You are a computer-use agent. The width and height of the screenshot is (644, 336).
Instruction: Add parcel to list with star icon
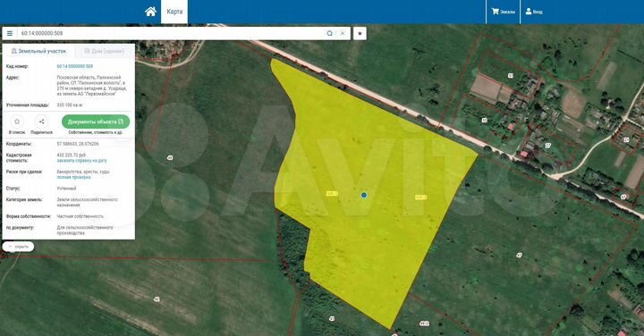17,122
